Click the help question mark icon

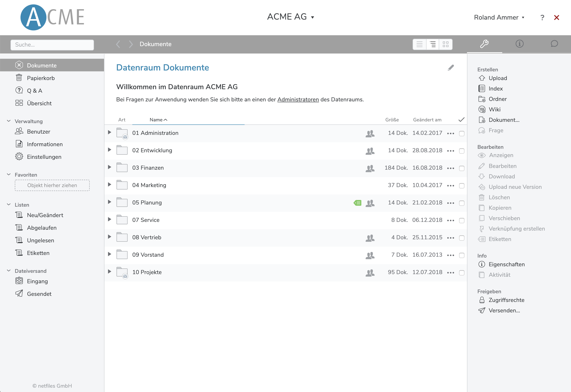point(542,17)
